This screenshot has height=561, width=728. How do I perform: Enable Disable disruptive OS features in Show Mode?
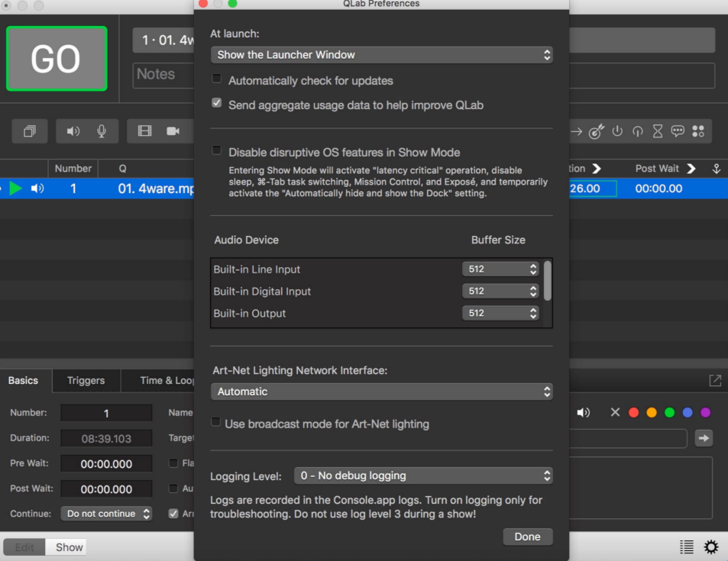[216, 150]
